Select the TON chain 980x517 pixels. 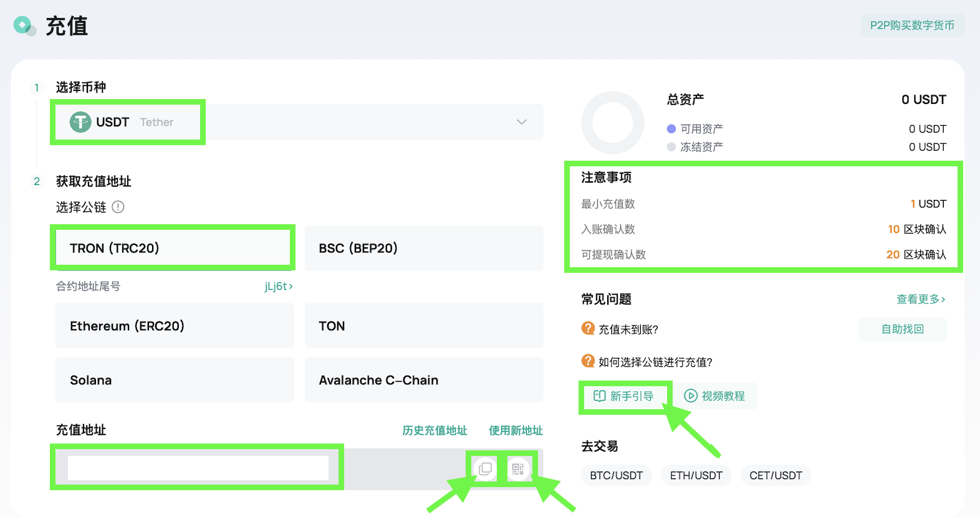click(x=424, y=326)
